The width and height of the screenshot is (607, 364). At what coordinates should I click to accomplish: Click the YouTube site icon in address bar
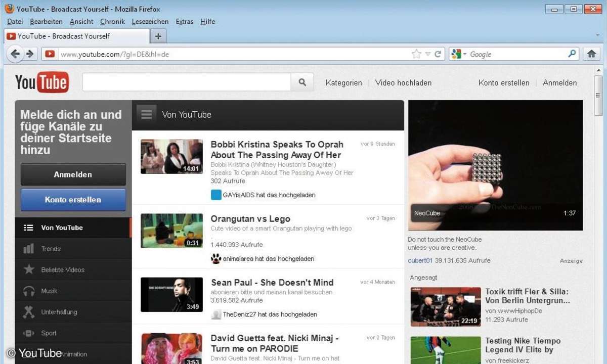pos(49,54)
